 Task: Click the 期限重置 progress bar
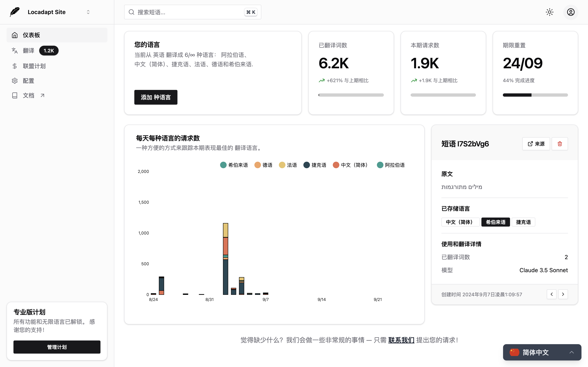pos(535,95)
